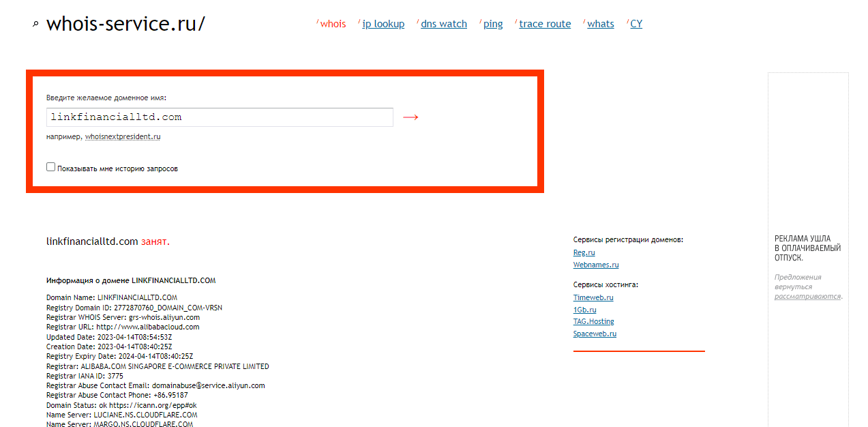Image resolution: width=868 pixels, height=427 pixels.
Task: Visit the Reg.ru registrar link
Action: [584, 252]
